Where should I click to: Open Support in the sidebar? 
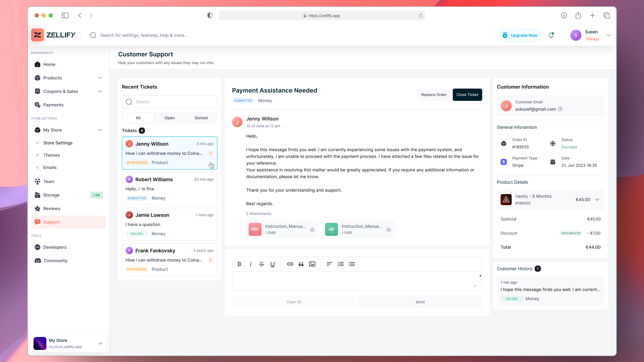click(68, 222)
